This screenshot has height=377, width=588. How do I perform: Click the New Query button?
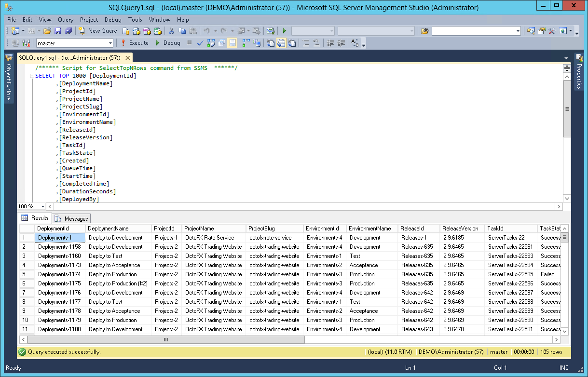pyautogui.click(x=97, y=31)
